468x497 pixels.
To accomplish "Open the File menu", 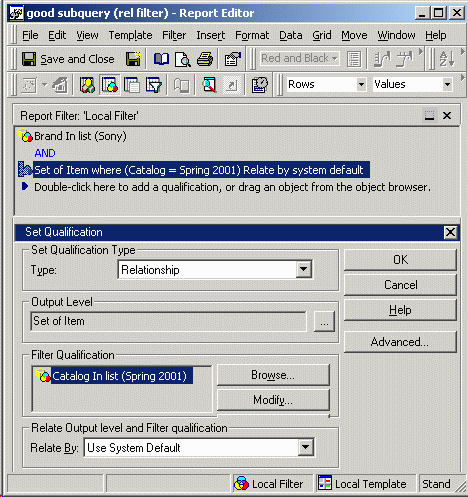I will (x=30, y=35).
